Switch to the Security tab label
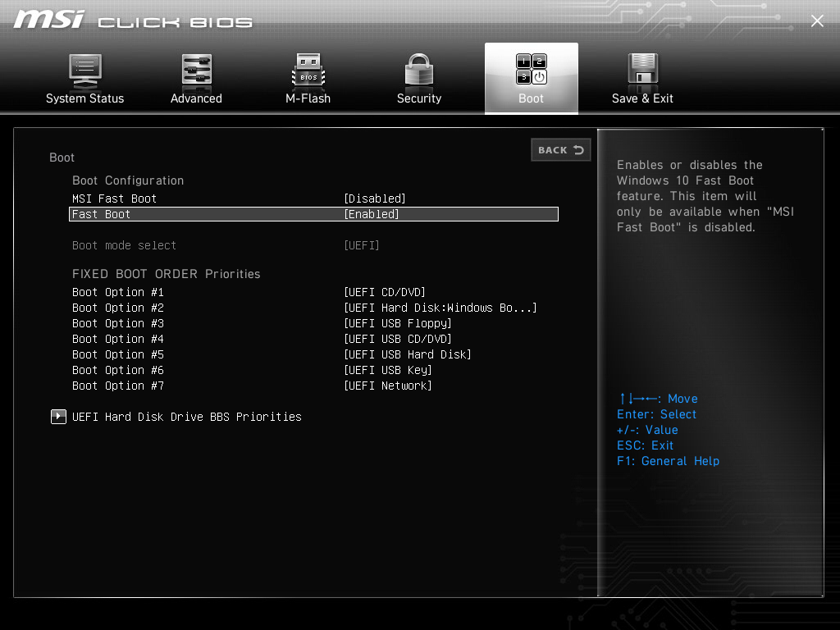 (x=419, y=98)
